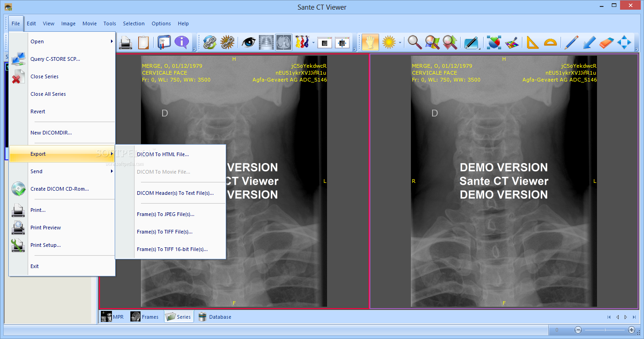Image resolution: width=644 pixels, height=339 pixels.
Task: Click the single image window layout icon
Action: coord(325,42)
